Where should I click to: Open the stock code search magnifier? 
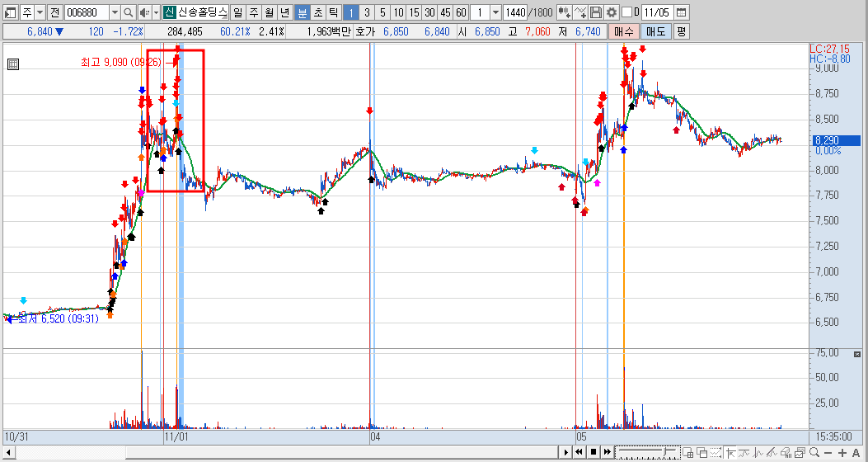click(x=128, y=12)
